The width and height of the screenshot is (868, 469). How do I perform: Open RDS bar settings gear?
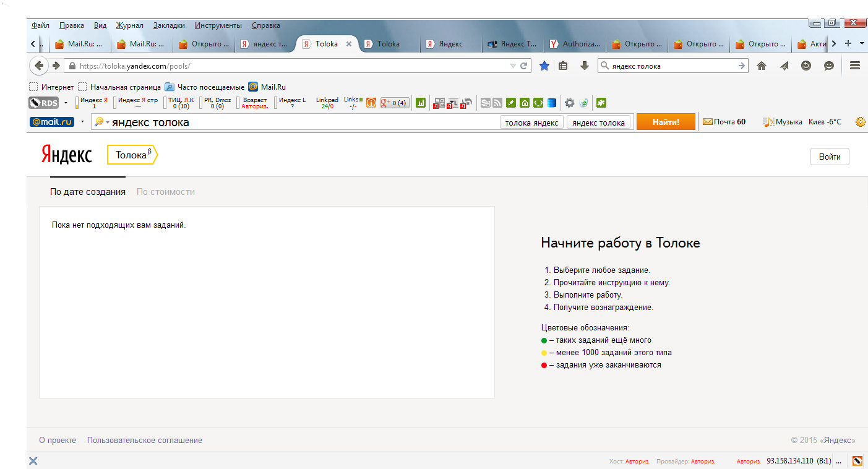point(570,103)
